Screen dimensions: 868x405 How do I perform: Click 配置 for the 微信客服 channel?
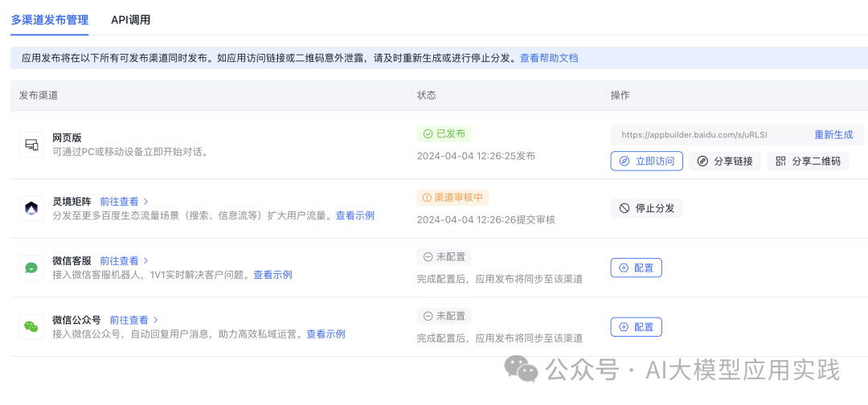[636, 268]
